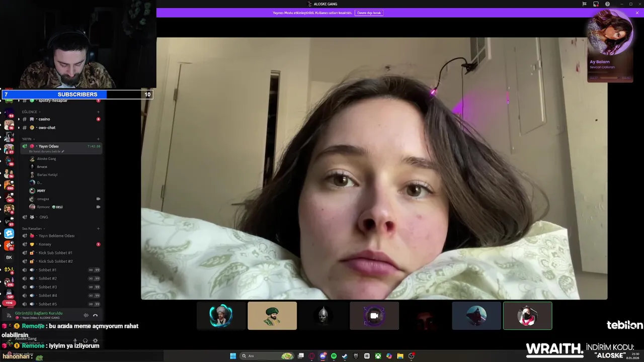Screen dimensions: 644x362
Task: Click 'Devre dışı bırak' button
Action: [369, 13]
